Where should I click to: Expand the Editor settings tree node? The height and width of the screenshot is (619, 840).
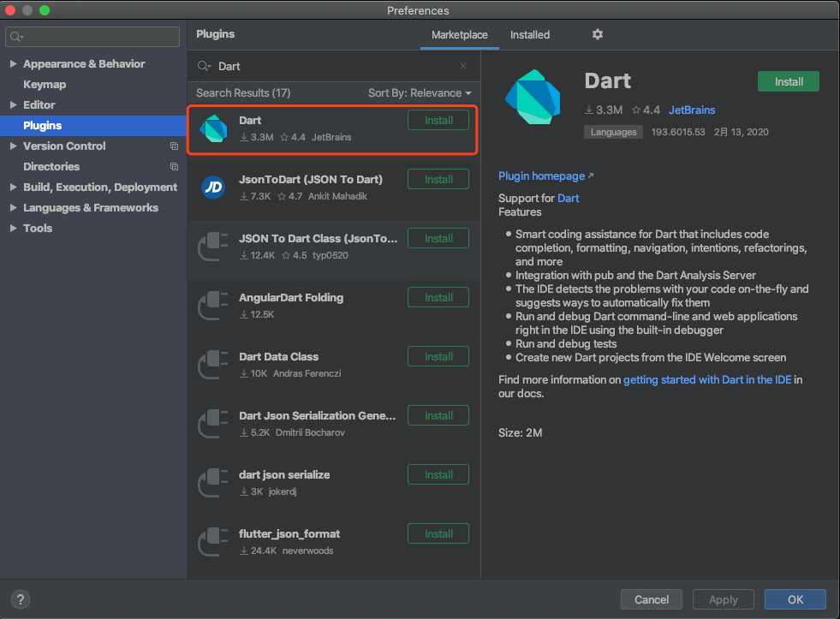[14, 105]
